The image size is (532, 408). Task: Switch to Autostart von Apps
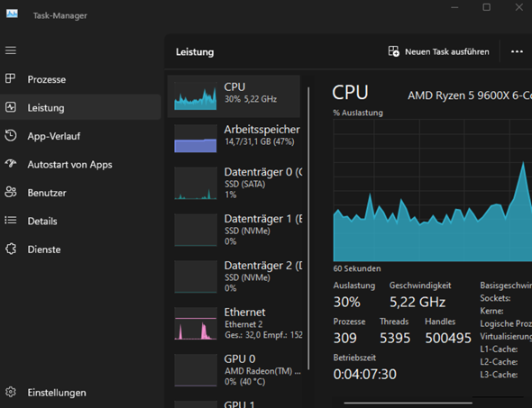pos(80,164)
